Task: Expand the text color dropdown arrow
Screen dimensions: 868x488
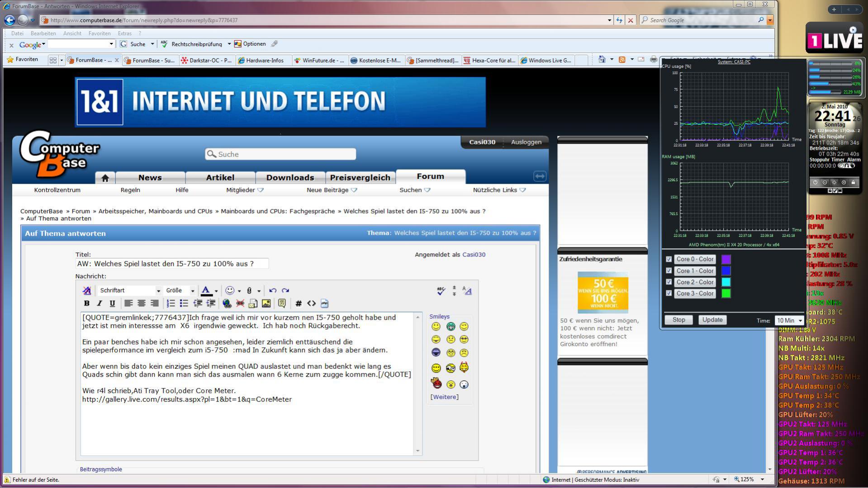Action: click(x=216, y=291)
